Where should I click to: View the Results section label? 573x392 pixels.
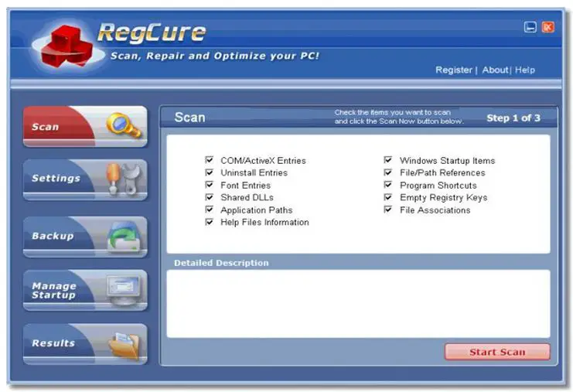53,343
